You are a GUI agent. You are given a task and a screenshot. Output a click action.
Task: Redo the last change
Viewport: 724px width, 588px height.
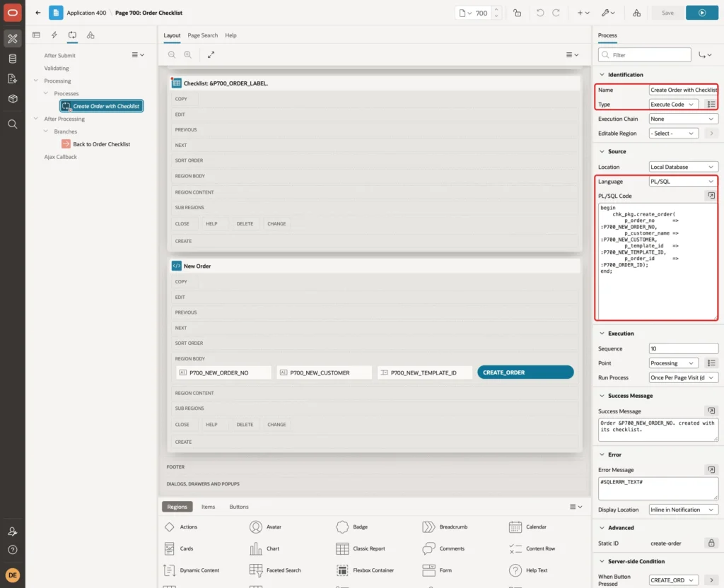point(556,13)
